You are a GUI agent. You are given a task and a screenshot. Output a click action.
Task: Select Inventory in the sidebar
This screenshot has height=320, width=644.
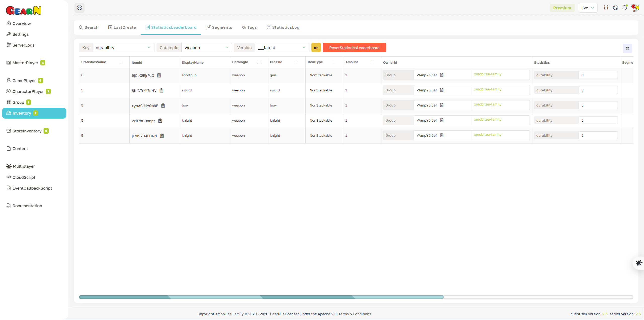click(22, 113)
